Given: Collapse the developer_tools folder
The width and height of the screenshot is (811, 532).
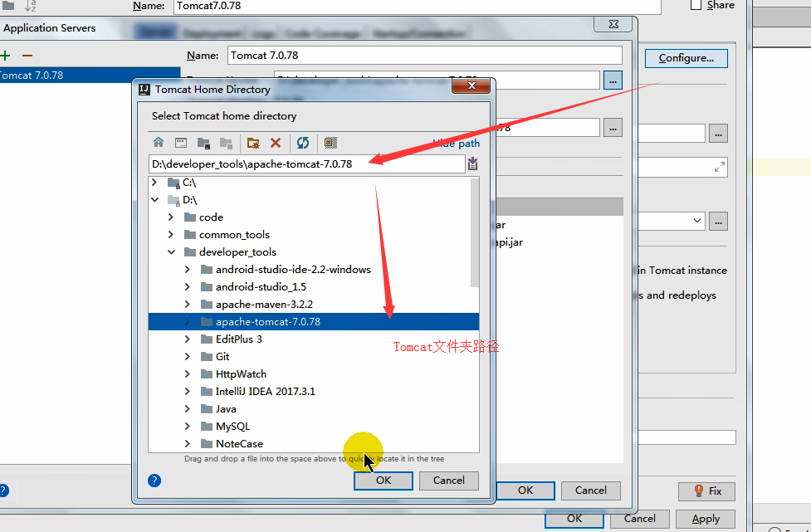Looking at the screenshot, I should 171,252.
